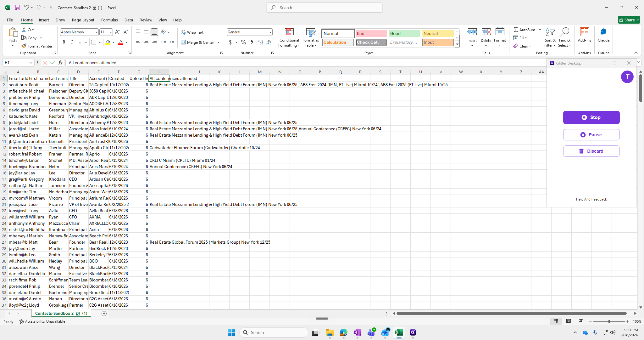Launch the Claude add-in

click(x=603, y=35)
